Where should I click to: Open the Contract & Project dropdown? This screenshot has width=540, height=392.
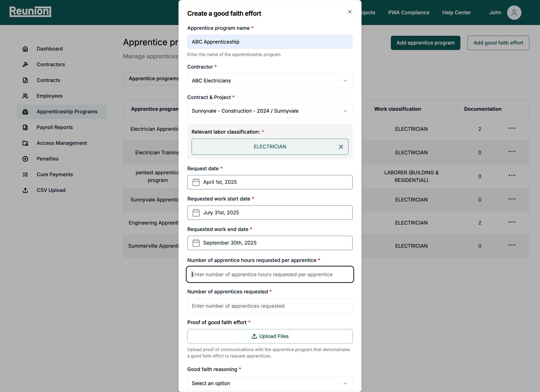[270, 111]
